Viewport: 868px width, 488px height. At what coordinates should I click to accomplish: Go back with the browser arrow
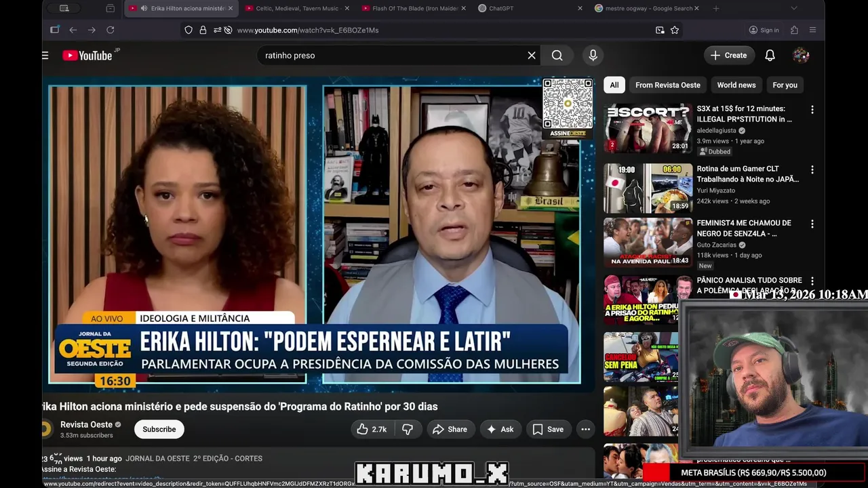73,30
